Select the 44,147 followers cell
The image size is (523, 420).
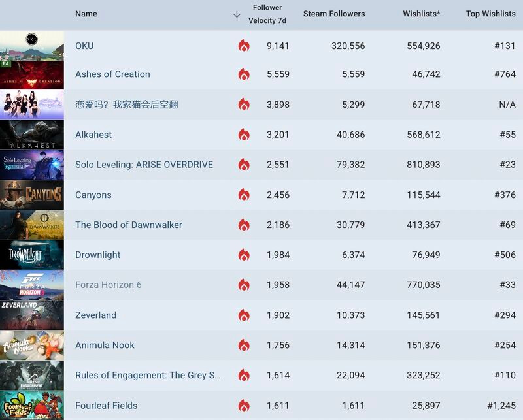point(351,285)
